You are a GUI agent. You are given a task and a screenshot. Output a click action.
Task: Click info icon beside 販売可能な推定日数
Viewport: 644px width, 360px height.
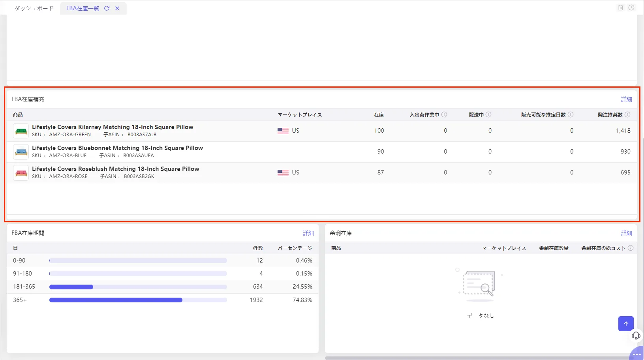pos(571,114)
